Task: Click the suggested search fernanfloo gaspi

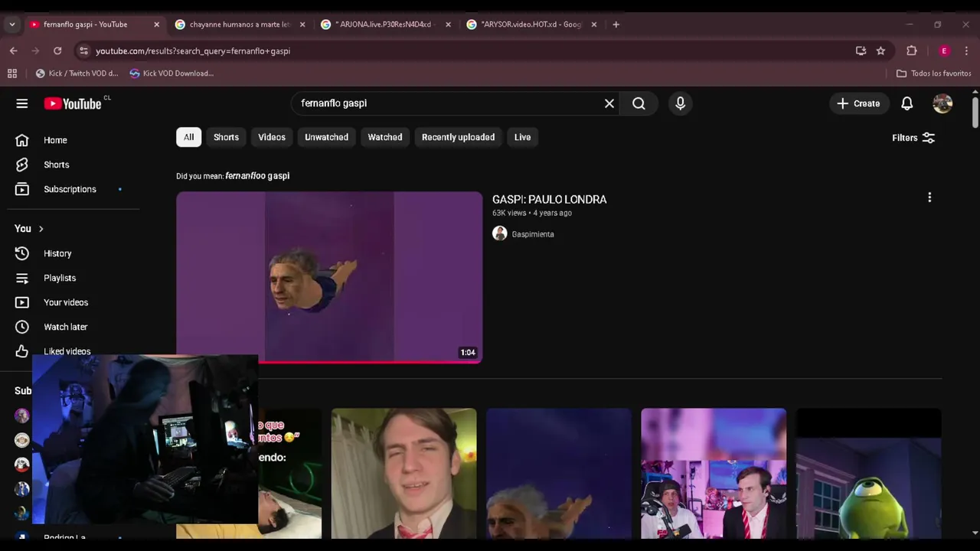Action: [x=257, y=176]
